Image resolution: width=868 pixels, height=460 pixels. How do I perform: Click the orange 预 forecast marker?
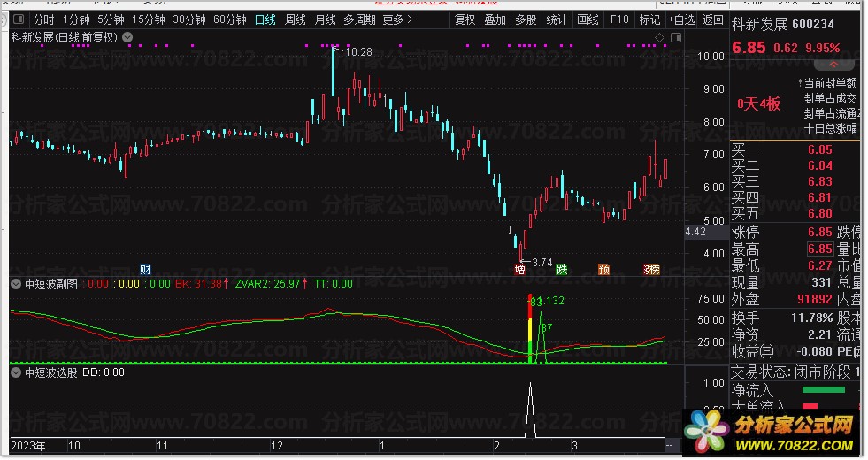[604, 270]
